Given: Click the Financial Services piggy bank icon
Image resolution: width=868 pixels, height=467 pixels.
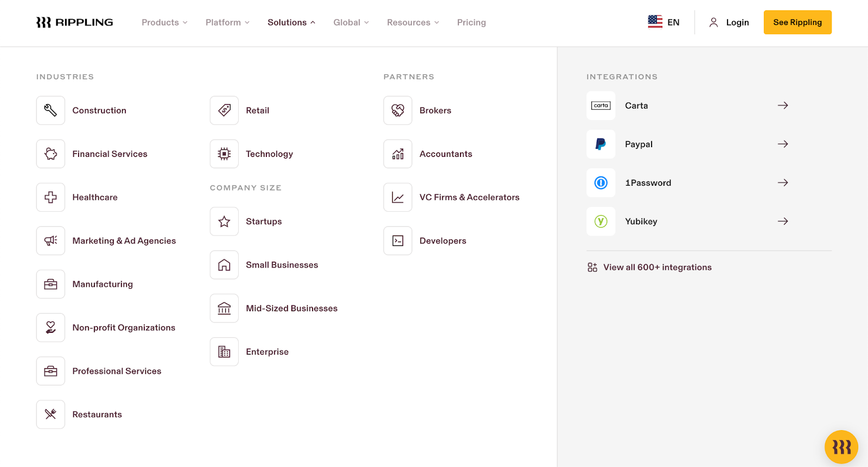Looking at the screenshot, I should (x=50, y=154).
